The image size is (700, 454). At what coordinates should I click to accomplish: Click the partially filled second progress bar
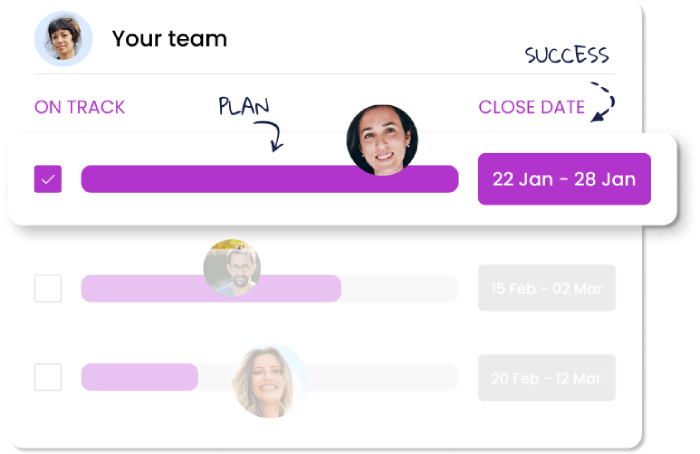point(270,288)
